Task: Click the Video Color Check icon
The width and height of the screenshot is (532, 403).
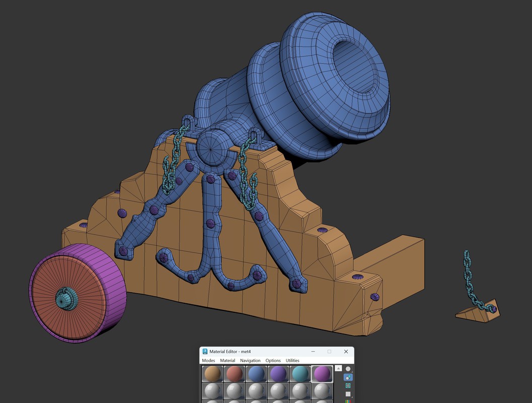Action: (348, 401)
